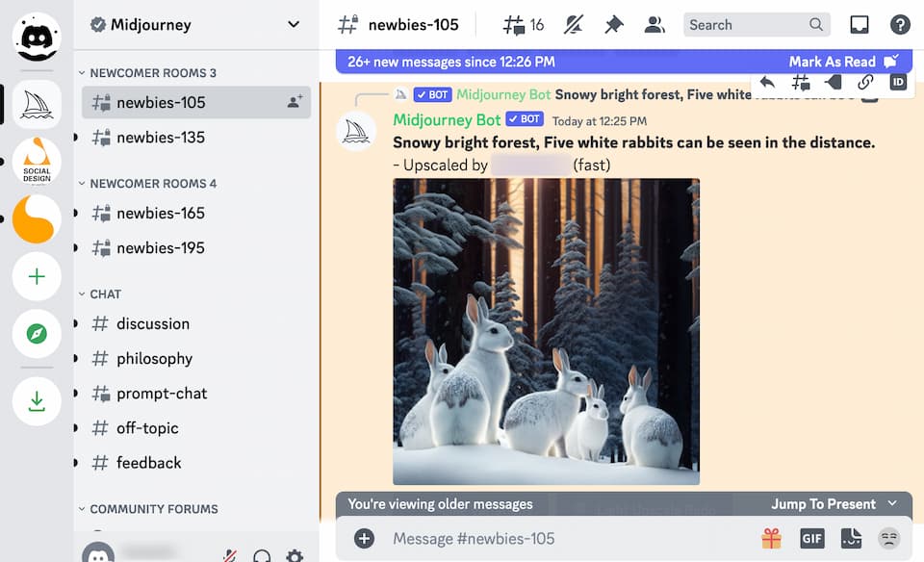924x562 pixels.
Task: Toggle channel notification mute bell
Action: click(x=575, y=25)
